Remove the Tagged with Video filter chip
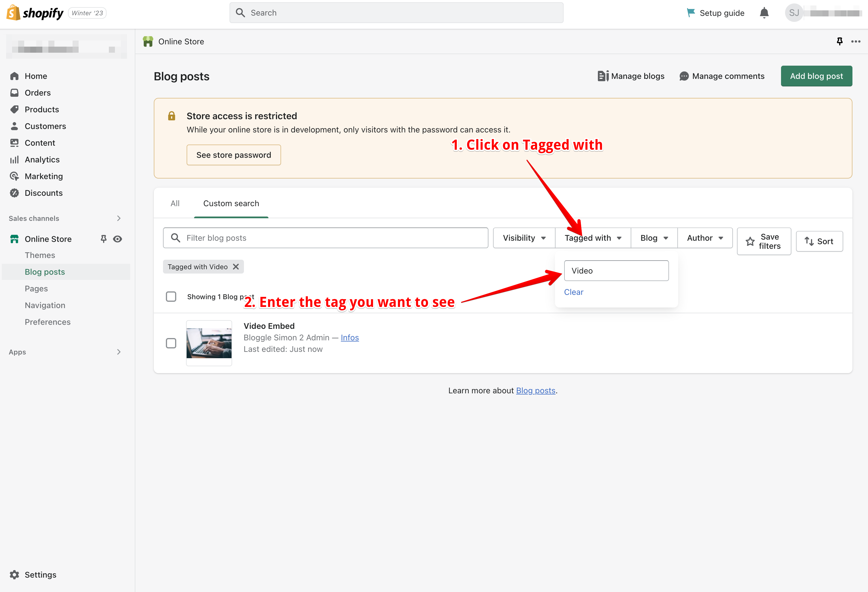This screenshot has height=592, width=868. [x=236, y=266]
